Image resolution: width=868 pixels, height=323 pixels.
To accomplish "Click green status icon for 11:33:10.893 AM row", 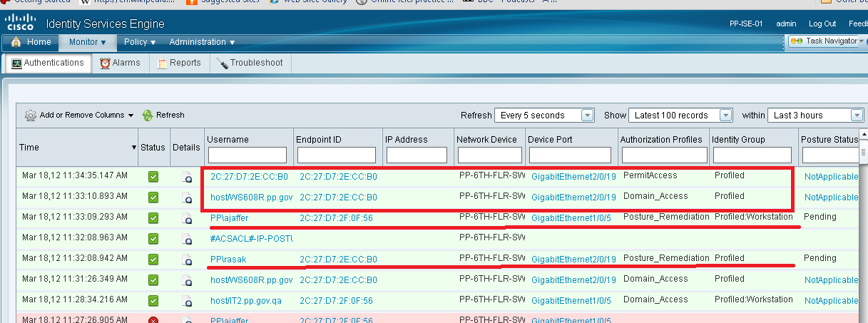I will 153,198.
